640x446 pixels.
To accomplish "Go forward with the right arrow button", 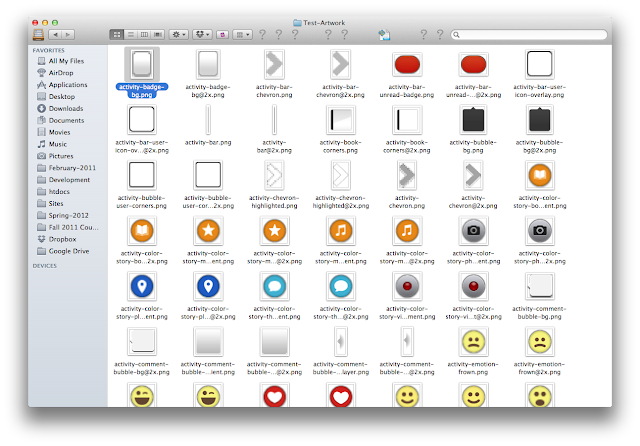I will point(68,35).
